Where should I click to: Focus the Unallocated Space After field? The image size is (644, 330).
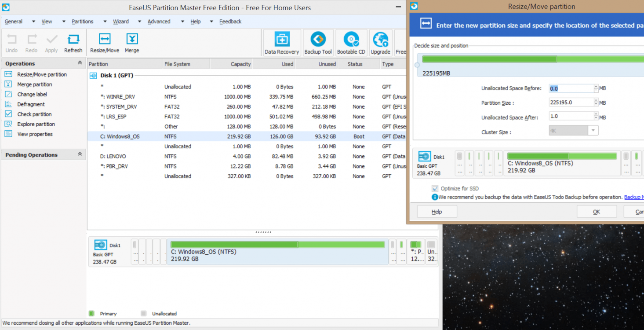pyautogui.click(x=571, y=117)
